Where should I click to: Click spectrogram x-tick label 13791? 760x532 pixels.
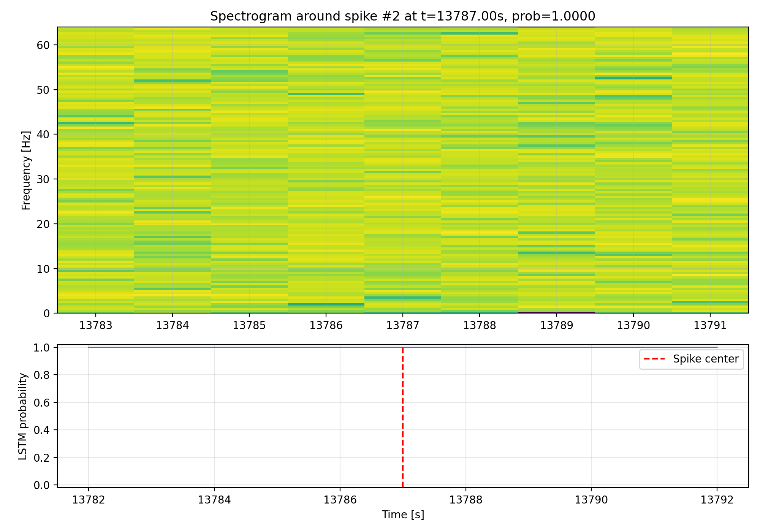(710, 326)
